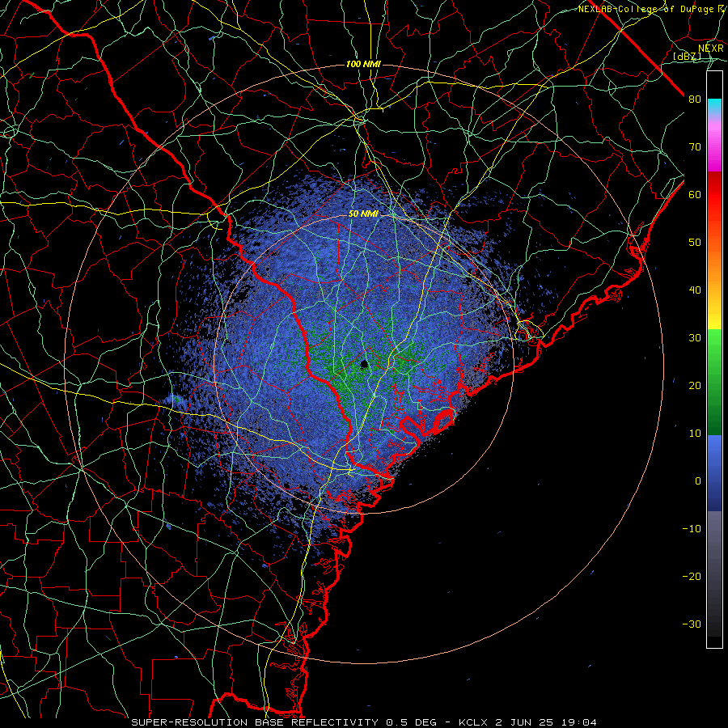Click the 40 value on the colorbar
The width and height of the screenshot is (728, 728).
coord(695,290)
